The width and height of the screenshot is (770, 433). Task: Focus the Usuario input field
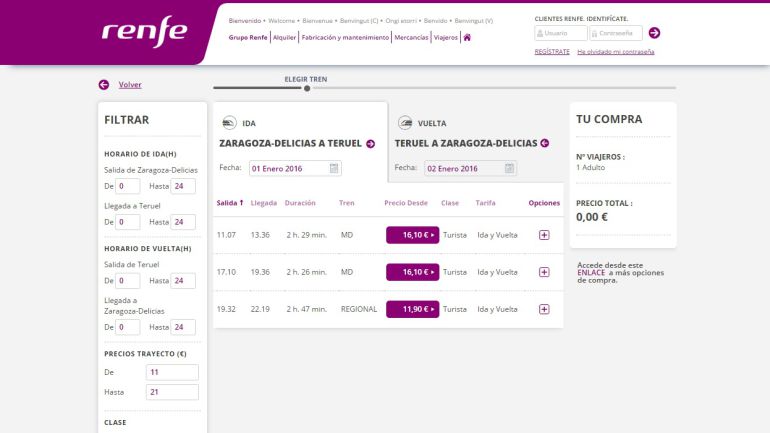pos(561,33)
